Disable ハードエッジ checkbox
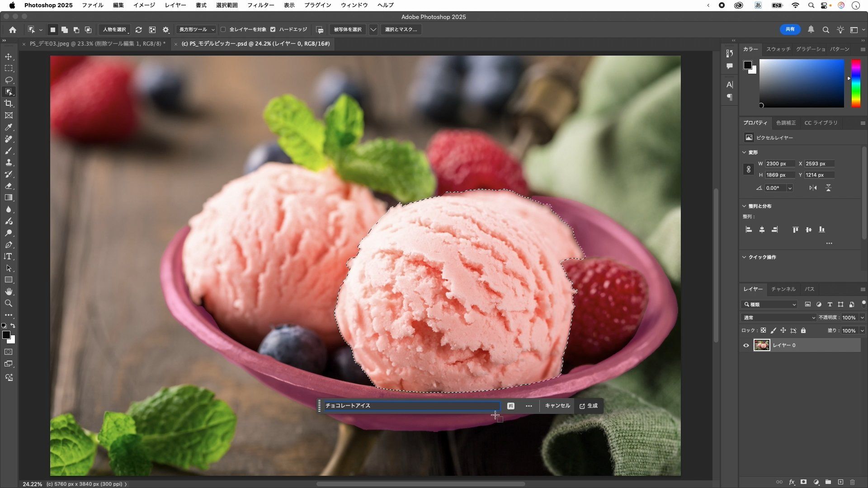Image resolution: width=868 pixels, height=488 pixels. coord(273,30)
